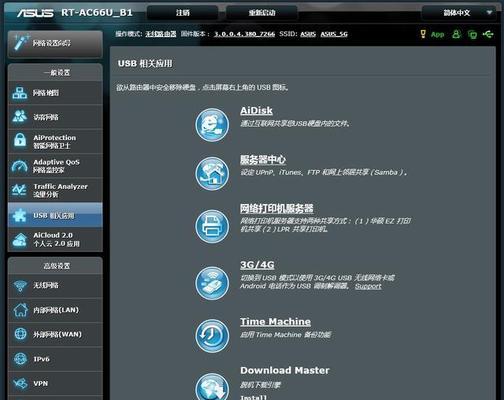Click the USB status icon in header

488,34
